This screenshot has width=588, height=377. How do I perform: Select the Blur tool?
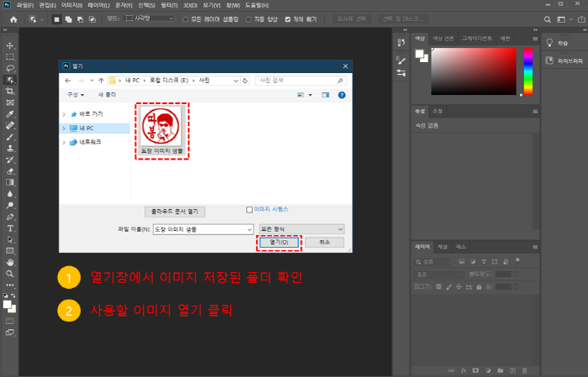(x=10, y=194)
